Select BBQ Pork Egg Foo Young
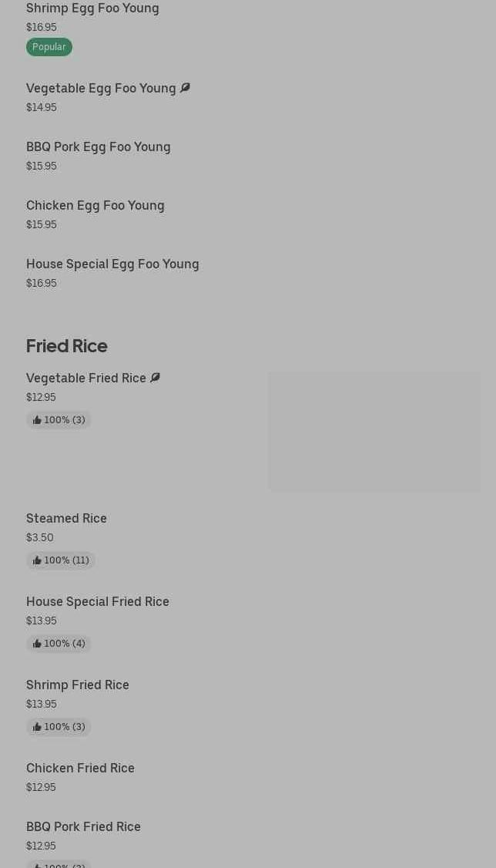 tap(98, 146)
